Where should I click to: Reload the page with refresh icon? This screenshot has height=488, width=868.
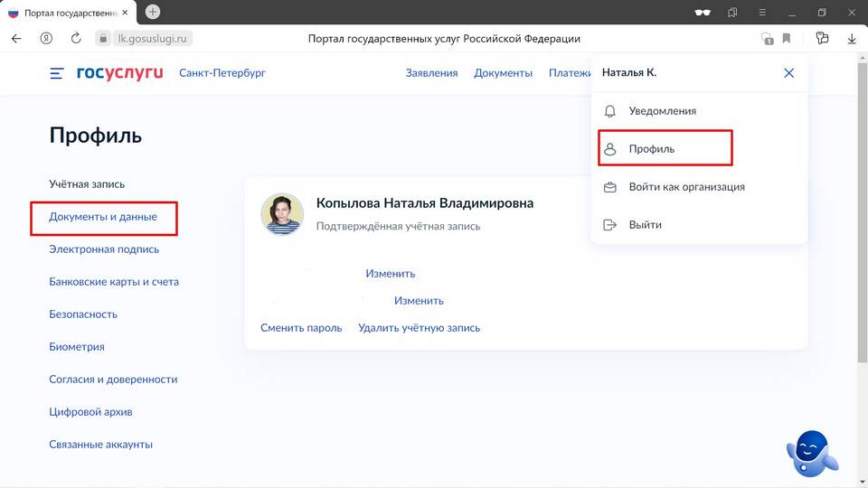point(76,39)
